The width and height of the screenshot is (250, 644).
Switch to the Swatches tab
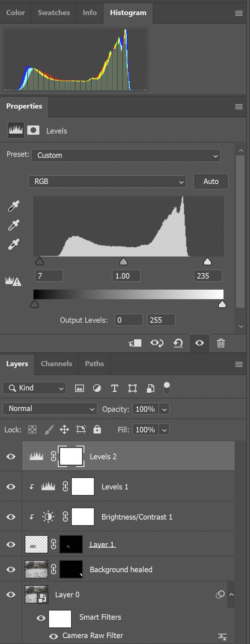[x=54, y=13]
